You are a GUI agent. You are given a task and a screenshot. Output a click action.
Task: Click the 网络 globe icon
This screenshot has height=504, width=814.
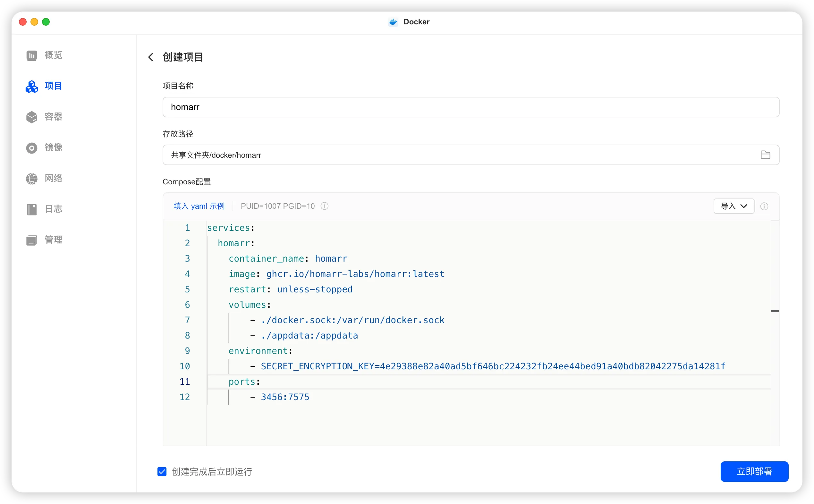32,179
